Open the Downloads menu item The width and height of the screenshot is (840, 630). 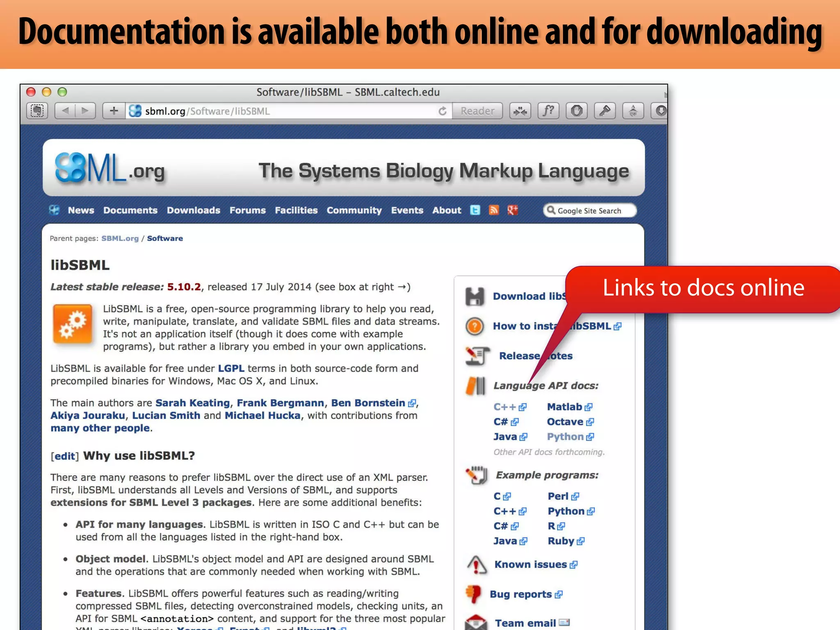(x=194, y=210)
